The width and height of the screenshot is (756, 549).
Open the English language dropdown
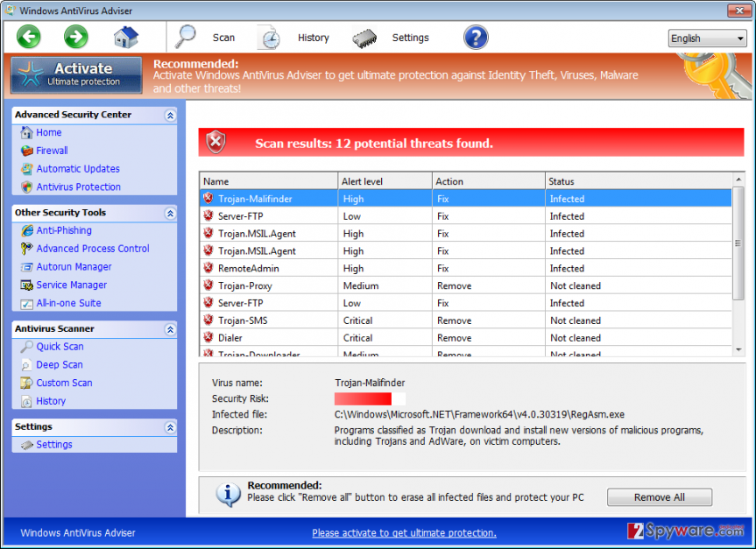coord(707,38)
